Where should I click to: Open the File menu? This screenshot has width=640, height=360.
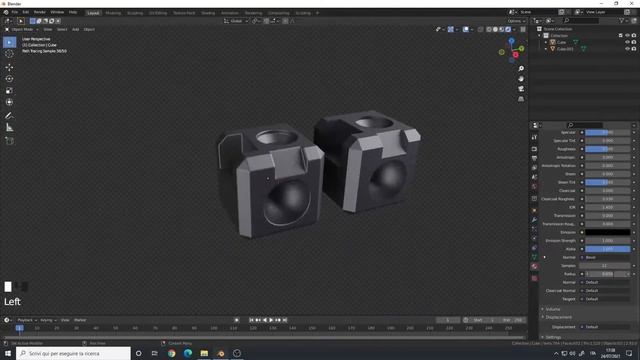pos(15,12)
